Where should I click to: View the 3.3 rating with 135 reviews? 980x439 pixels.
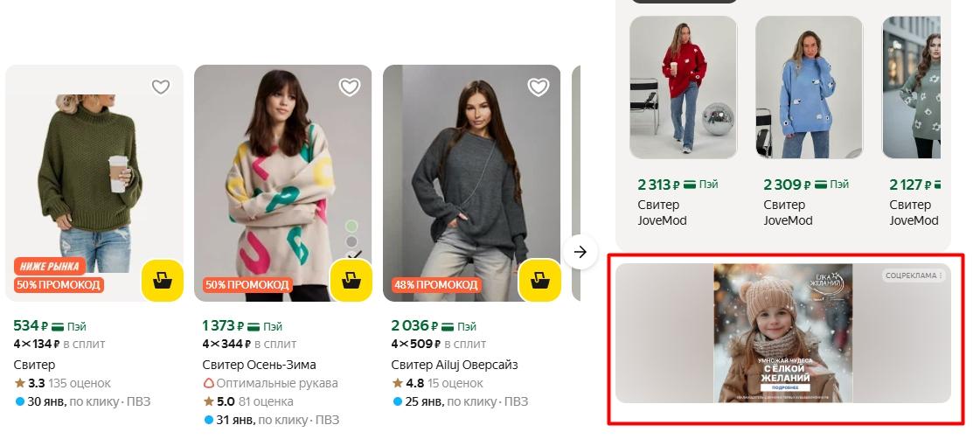(x=64, y=383)
